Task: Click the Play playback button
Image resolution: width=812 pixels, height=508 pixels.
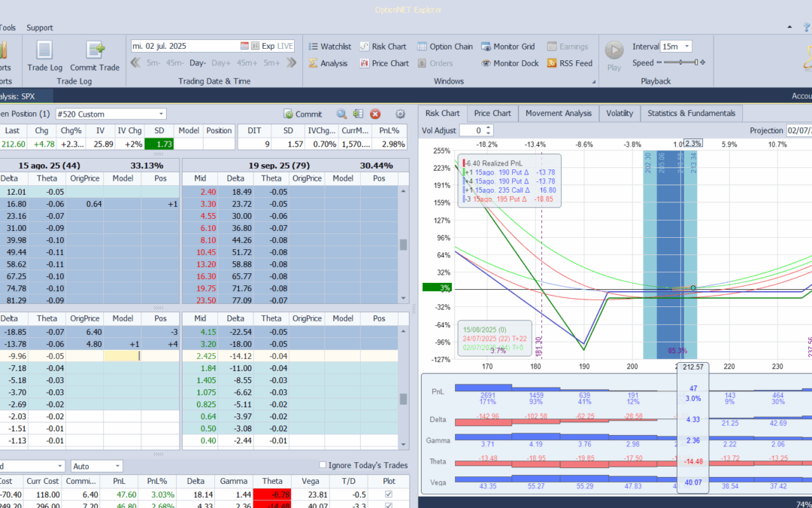Action: 614,56
